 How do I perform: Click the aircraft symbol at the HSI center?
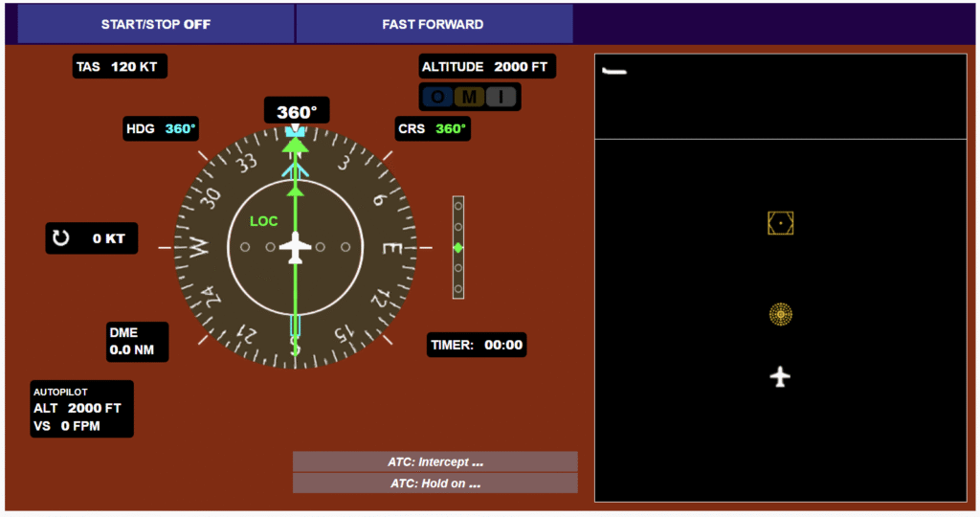296,248
